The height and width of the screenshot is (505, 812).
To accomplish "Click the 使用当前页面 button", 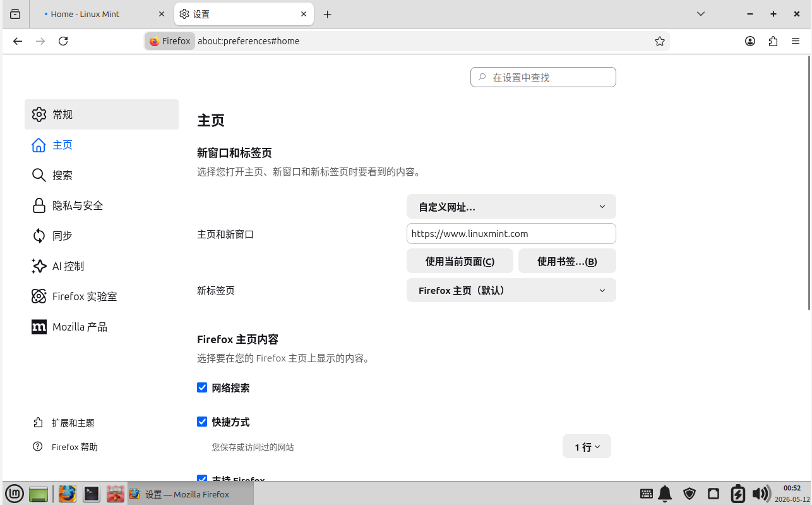I will click(460, 261).
